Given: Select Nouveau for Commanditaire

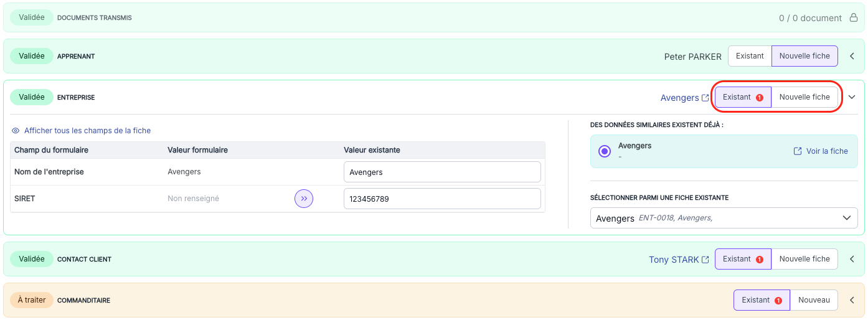Looking at the screenshot, I should 814,300.
